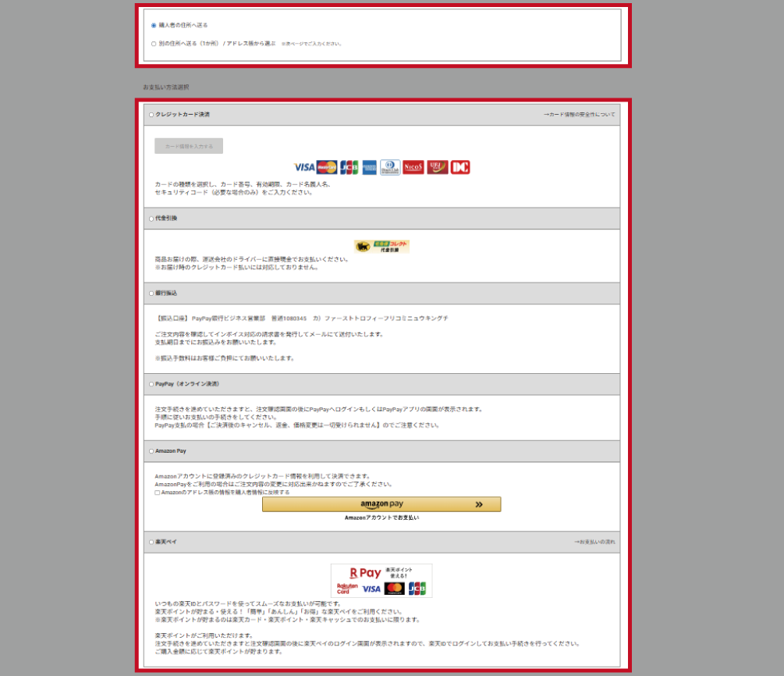
Task: Open the カード情報の安全性について link
Action: pos(579,115)
